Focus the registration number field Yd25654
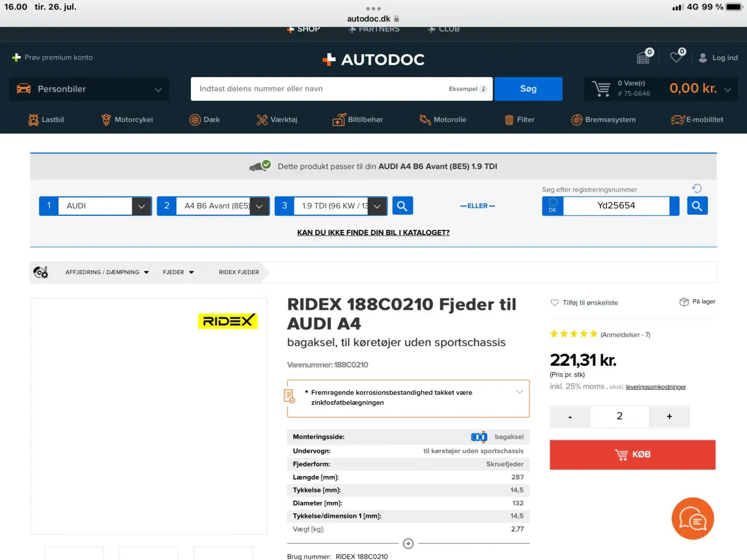747x560 pixels. tap(616, 206)
